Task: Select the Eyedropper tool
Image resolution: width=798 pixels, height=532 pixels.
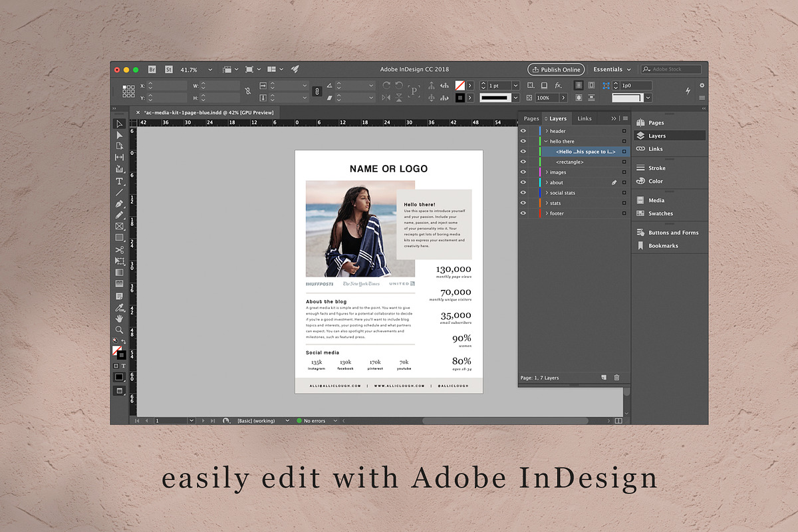Action: (x=120, y=307)
